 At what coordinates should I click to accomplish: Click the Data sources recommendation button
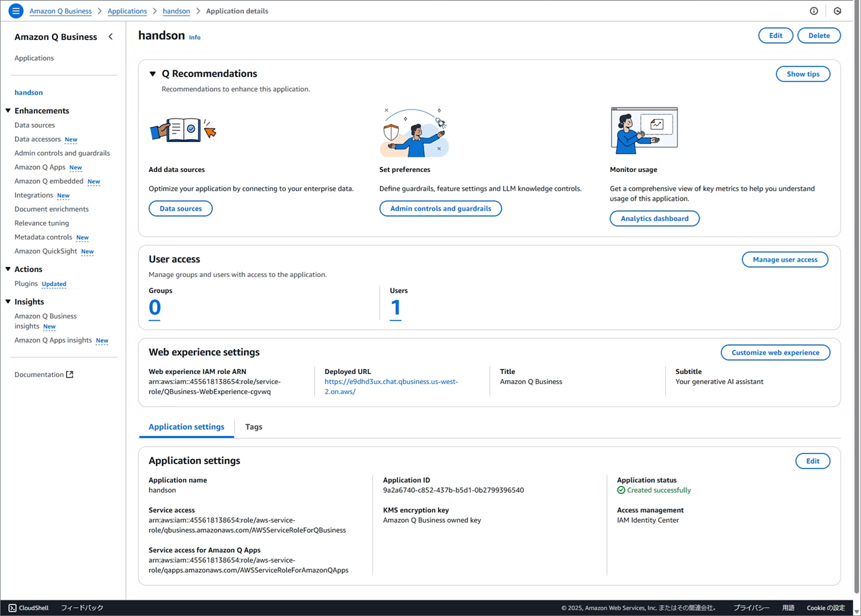(x=181, y=208)
